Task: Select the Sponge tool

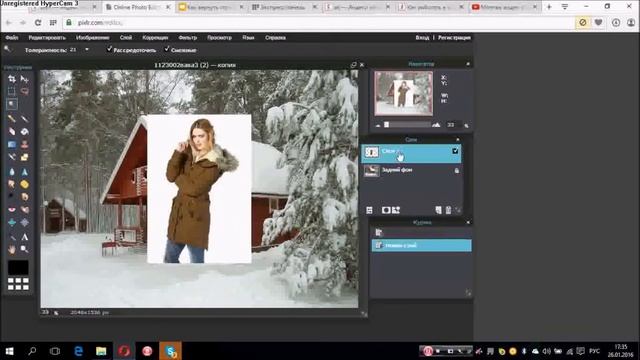Action: tap(24, 184)
